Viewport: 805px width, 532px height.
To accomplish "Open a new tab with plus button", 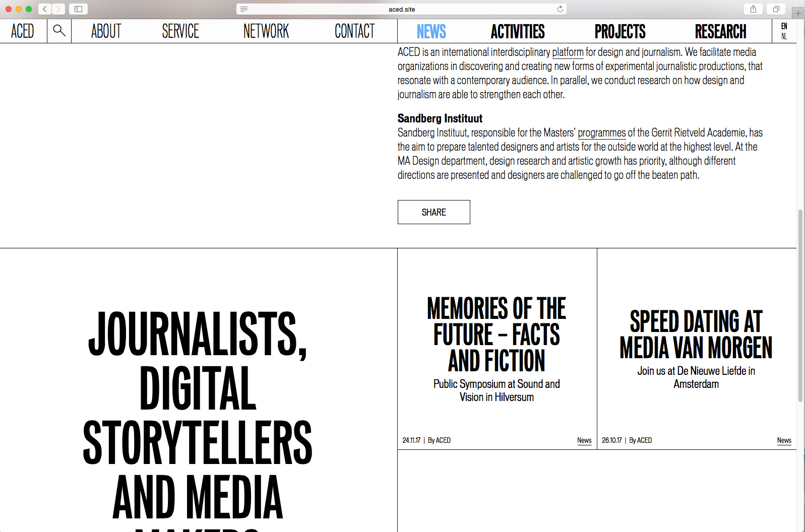I will tap(798, 13).
